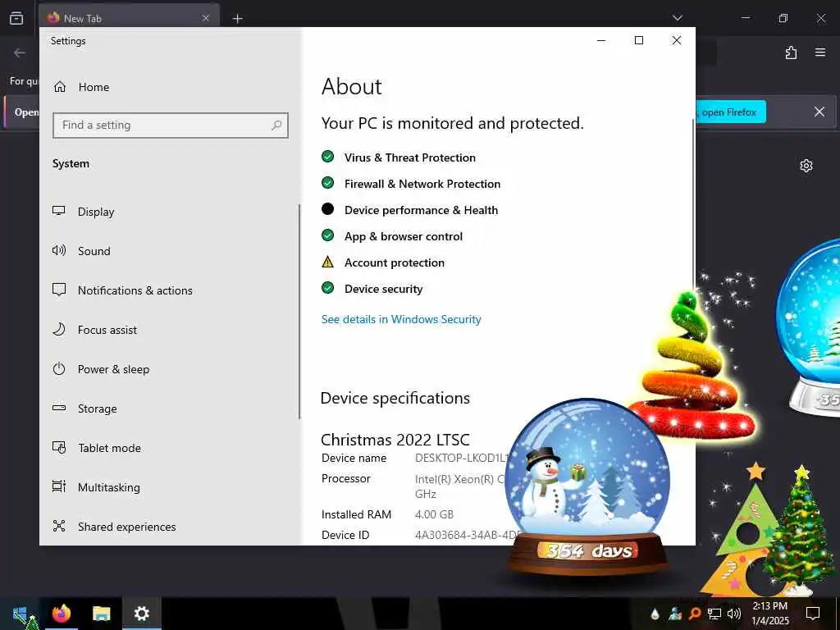The image size is (840, 630).
Task: Click the open Firefox button in banner
Action: (731, 112)
